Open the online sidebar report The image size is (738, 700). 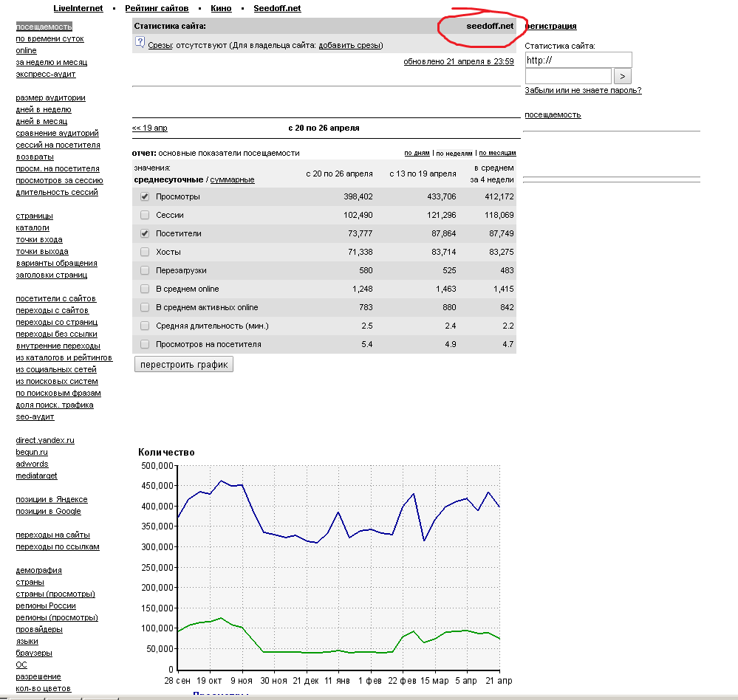(x=27, y=50)
